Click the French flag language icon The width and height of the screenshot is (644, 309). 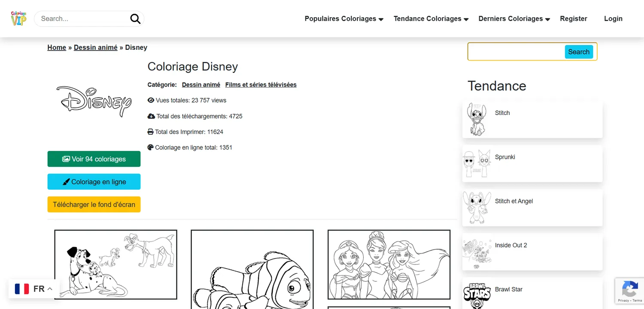click(x=22, y=289)
